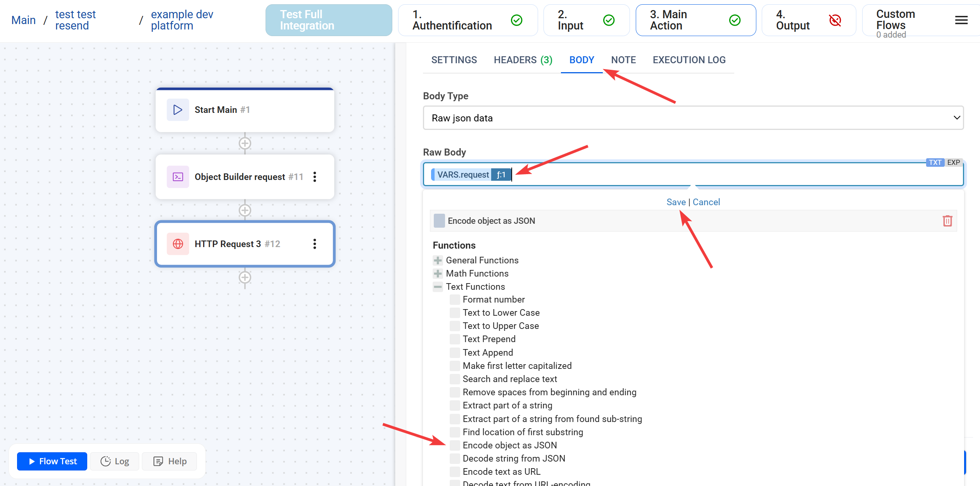Open the EXECUTION LOG tab
Screen dimensions: 980x486
tap(689, 60)
